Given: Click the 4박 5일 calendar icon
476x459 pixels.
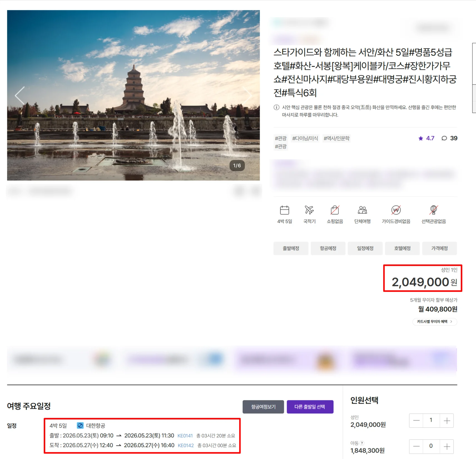Looking at the screenshot, I should (x=284, y=210).
